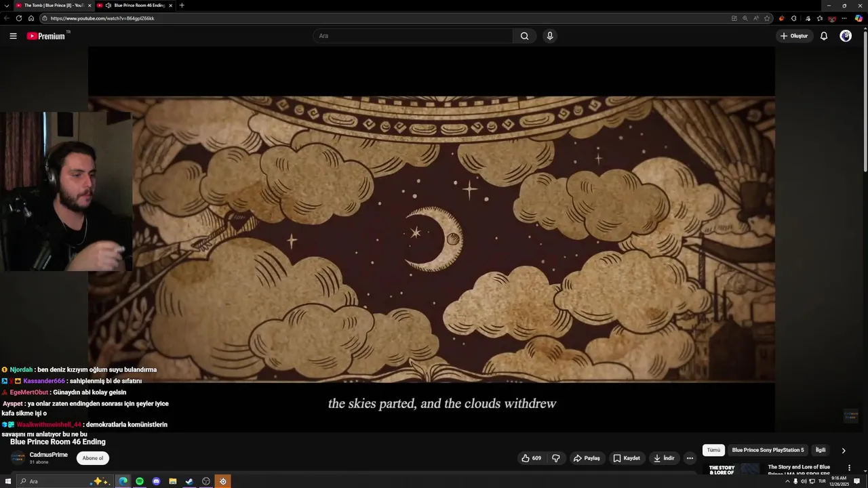Screen dimensions: 868x488
Task: Select the Tümü filter chip
Action: [713, 450]
